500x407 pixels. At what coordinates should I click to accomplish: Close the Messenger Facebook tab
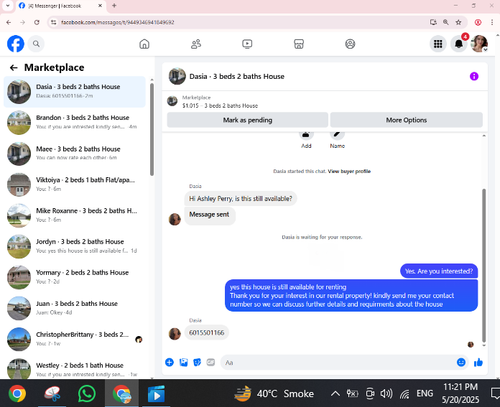(100, 6)
